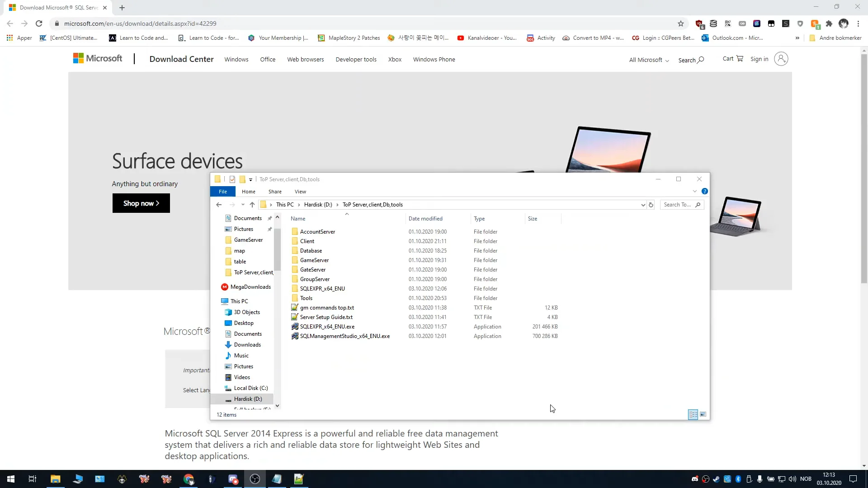868x488 pixels.
Task: Select the SQLEXPR_x64_ENU folder
Action: (322, 289)
